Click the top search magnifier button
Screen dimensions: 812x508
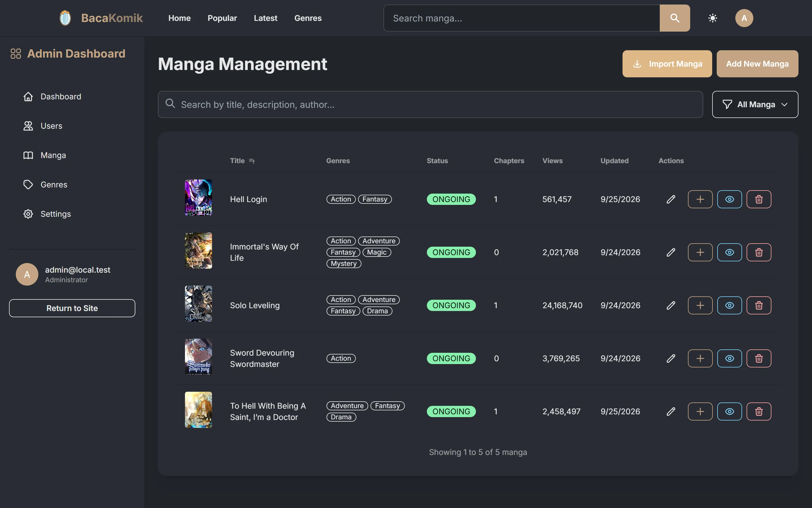[x=675, y=18]
